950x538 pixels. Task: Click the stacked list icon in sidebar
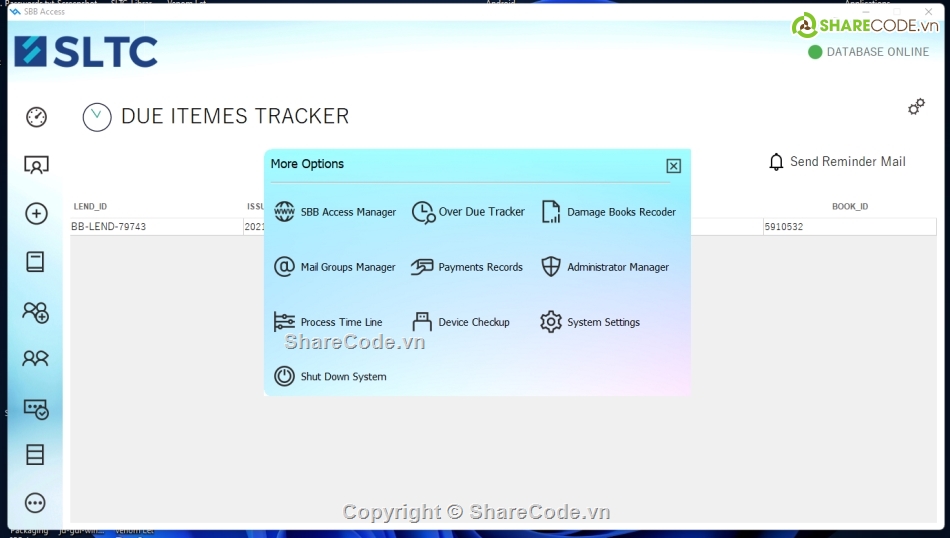pyautogui.click(x=36, y=455)
